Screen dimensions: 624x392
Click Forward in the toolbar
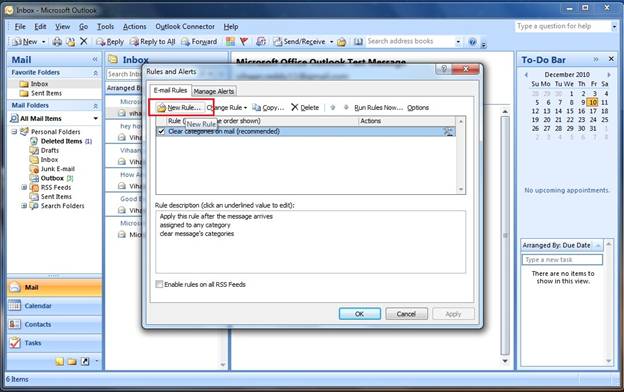[x=199, y=41]
